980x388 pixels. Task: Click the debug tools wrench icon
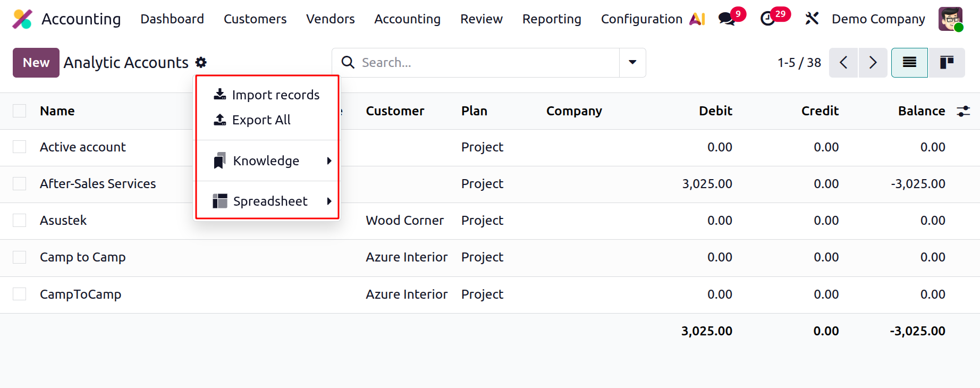pos(812,19)
